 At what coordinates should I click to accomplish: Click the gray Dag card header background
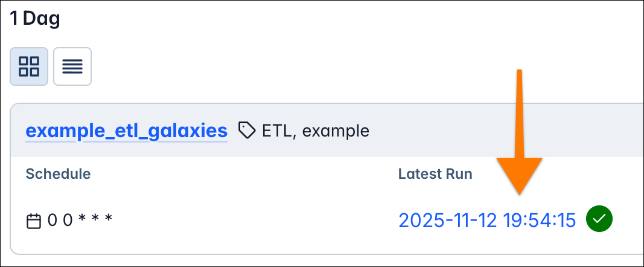tap(495, 130)
